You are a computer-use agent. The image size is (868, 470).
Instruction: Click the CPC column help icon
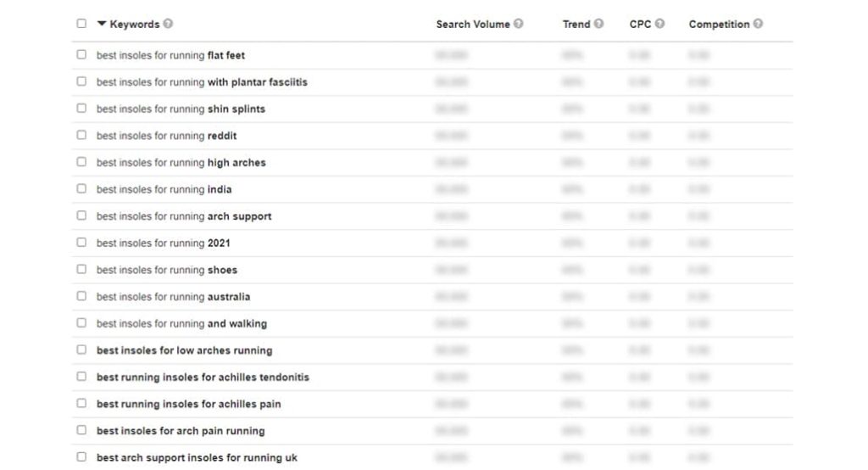[659, 24]
